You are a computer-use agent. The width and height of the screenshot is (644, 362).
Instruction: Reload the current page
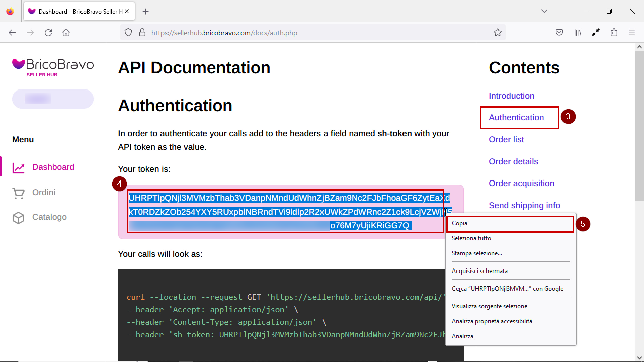point(48,32)
